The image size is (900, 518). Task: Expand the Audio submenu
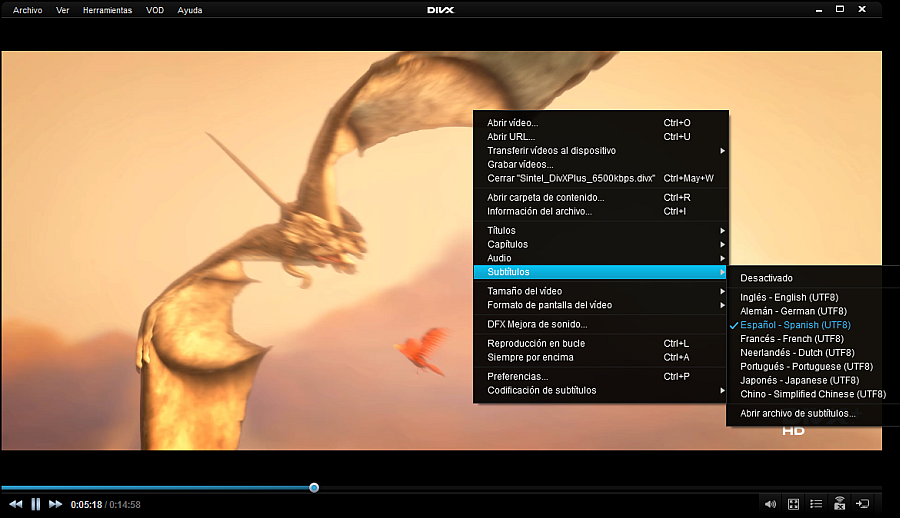(600, 258)
